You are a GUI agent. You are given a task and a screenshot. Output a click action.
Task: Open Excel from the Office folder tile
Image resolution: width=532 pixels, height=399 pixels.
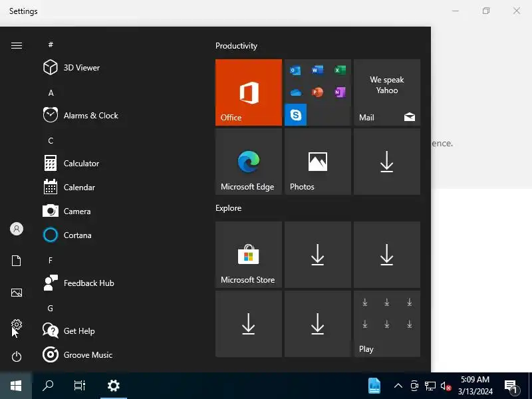(340, 70)
